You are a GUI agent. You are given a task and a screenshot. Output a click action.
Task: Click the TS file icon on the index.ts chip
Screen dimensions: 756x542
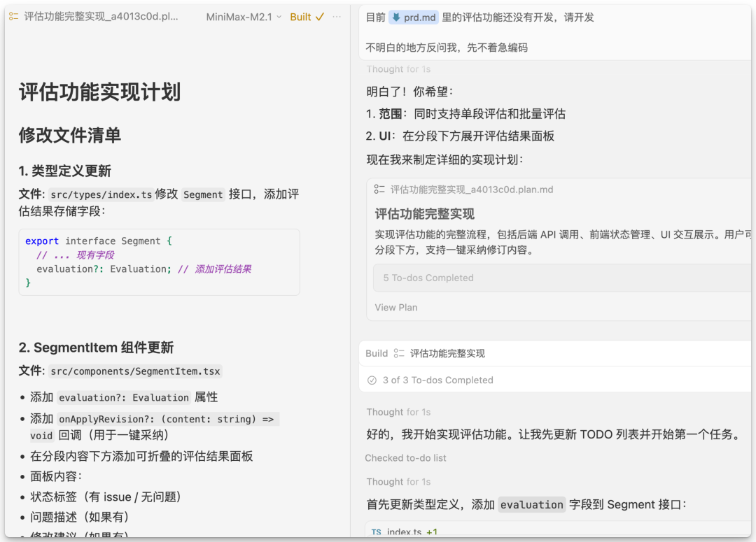[x=377, y=533]
